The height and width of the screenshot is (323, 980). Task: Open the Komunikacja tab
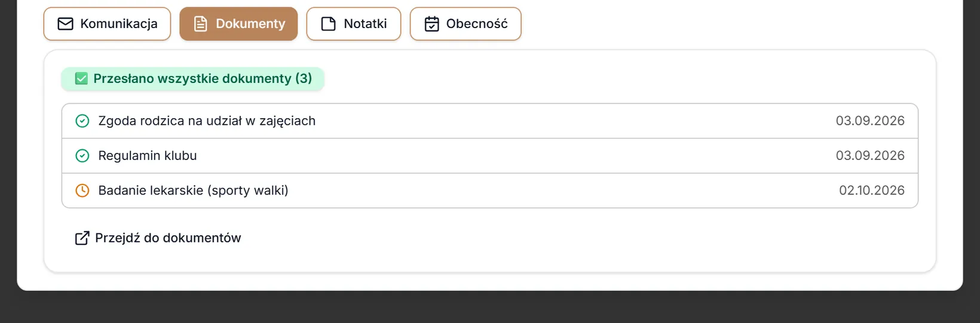107,24
